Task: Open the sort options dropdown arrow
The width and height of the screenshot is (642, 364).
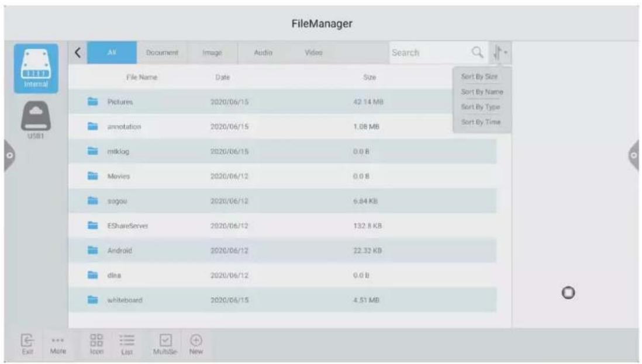Action: 500,53
